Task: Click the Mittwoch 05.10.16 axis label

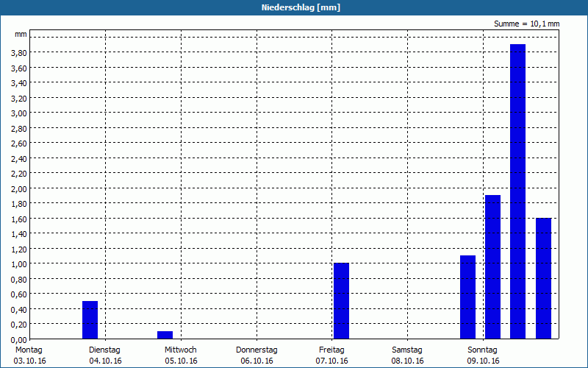Action: [x=181, y=355]
